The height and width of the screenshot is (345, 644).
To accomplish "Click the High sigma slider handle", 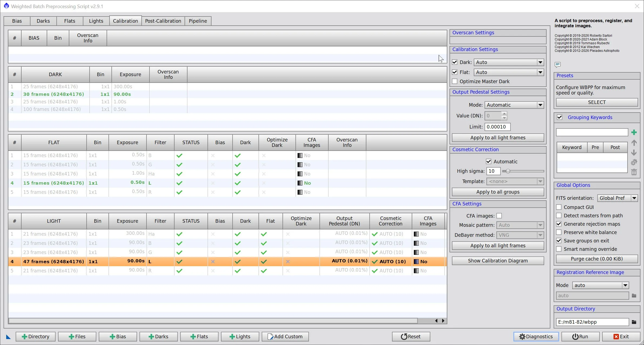I will coord(508,171).
